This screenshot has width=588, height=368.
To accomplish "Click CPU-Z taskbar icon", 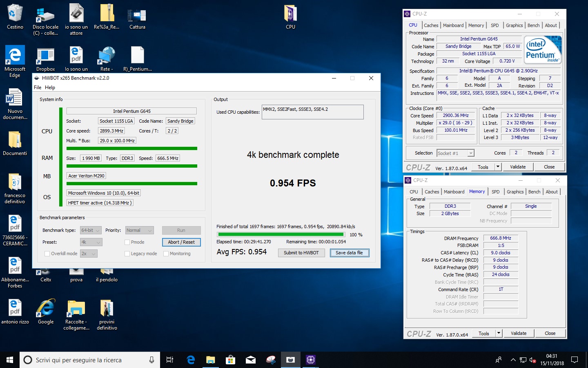I will 310,360.
